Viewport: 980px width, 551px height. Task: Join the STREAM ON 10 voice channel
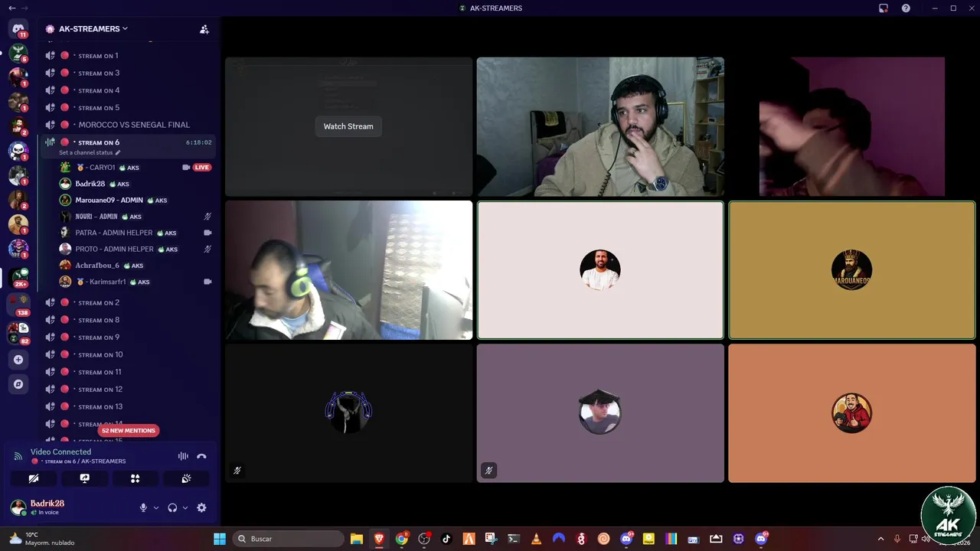pos(128,354)
